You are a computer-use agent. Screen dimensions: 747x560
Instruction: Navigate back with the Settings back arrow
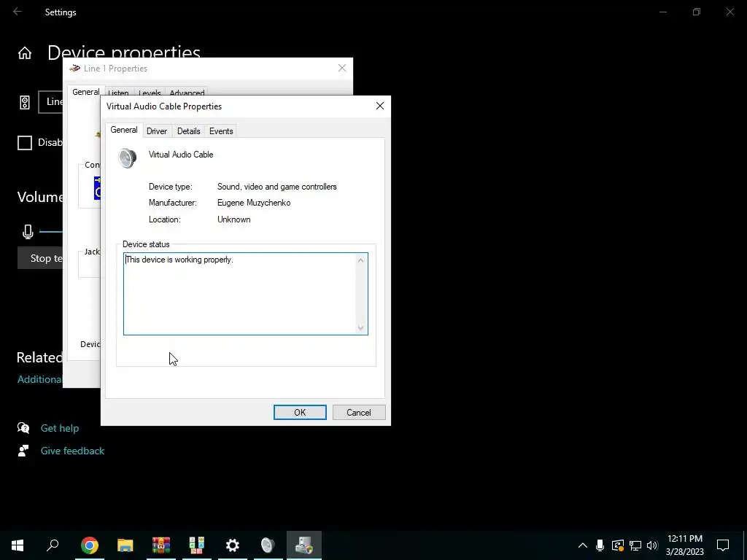pyautogui.click(x=18, y=12)
